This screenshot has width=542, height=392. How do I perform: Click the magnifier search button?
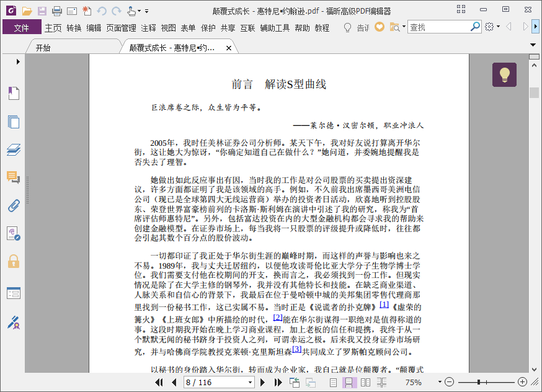[475, 27]
